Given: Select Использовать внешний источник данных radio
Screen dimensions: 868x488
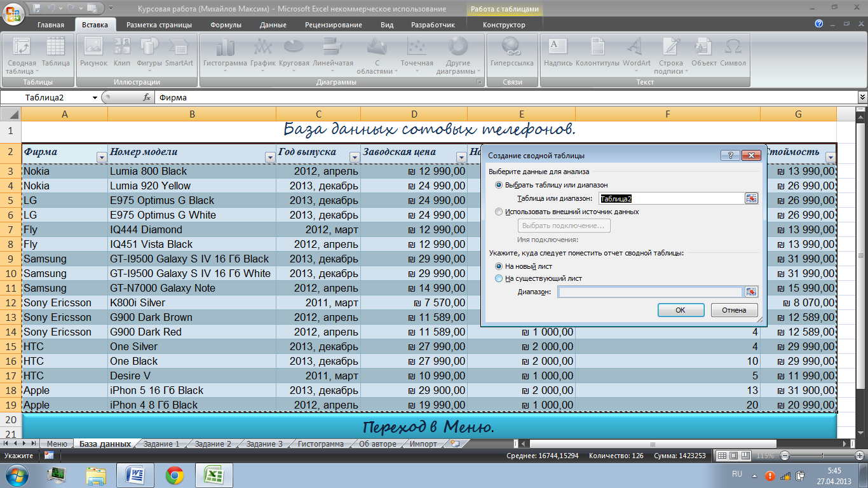Looking at the screenshot, I should [x=498, y=212].
